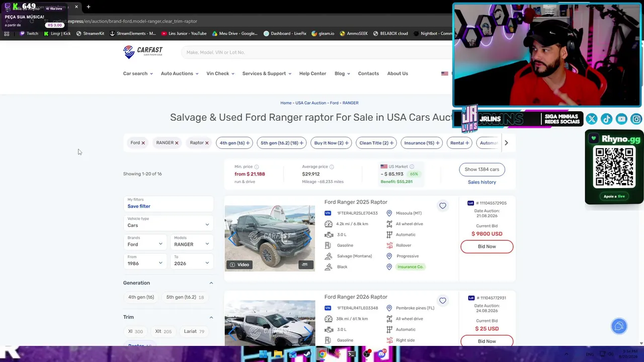Open the Meu Drive Google bookmark
This screenshot has width=644, height=362.
coord(235,34)
